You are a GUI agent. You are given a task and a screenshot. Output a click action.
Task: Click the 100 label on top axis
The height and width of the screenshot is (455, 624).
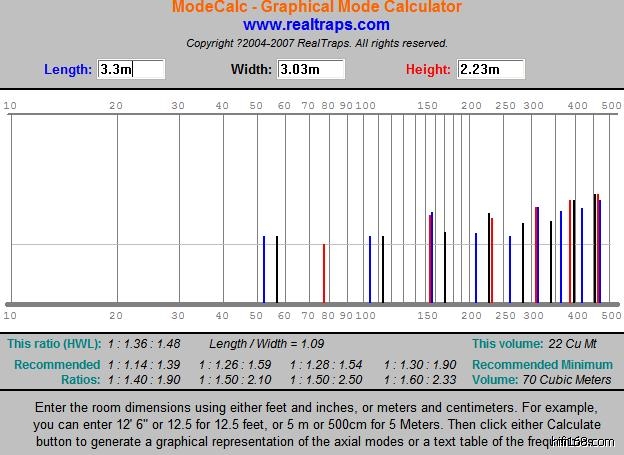tap(365, 105)
